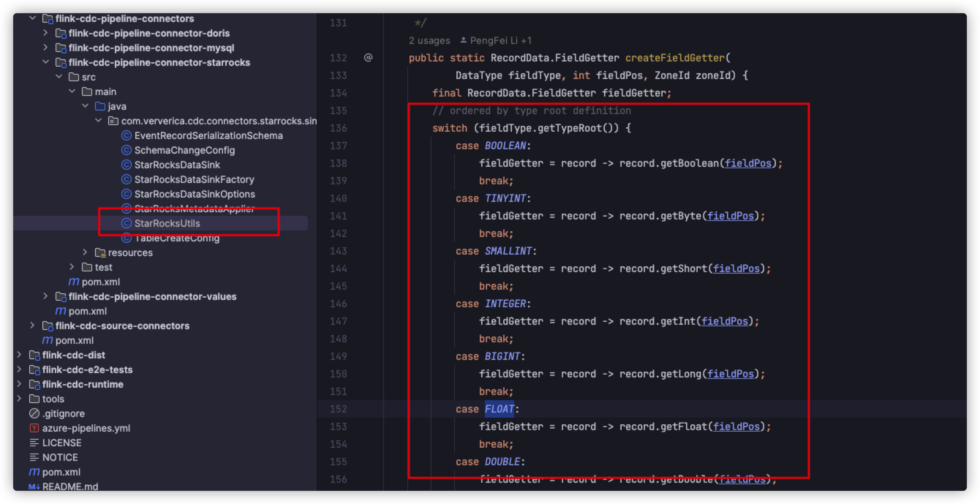
Task: Follow the fieldPos reference in getShort call
Action: coord(736,268)
